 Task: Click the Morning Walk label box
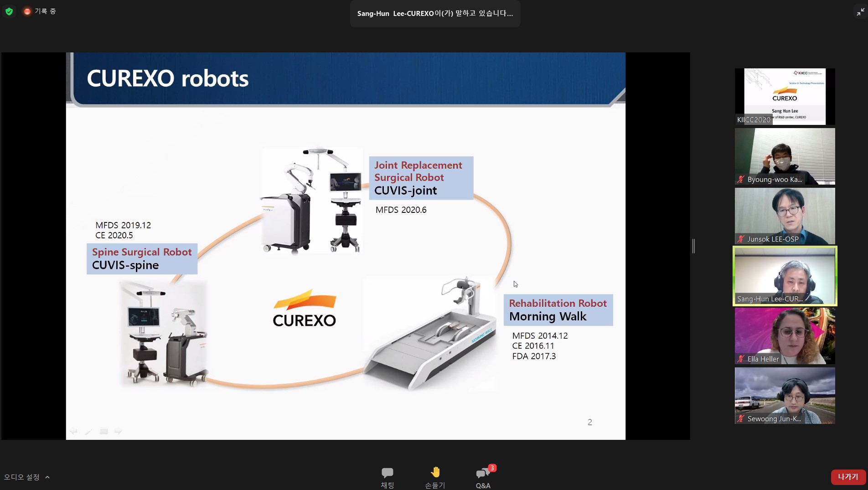pos(558,310)
